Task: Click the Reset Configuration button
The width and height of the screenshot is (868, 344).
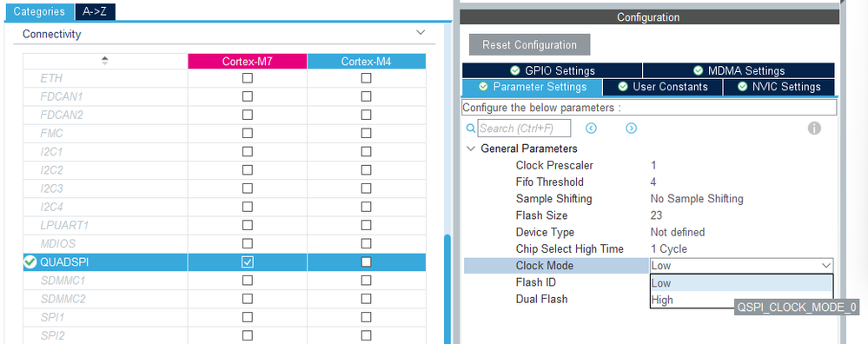Action: (x=529, y=45)
